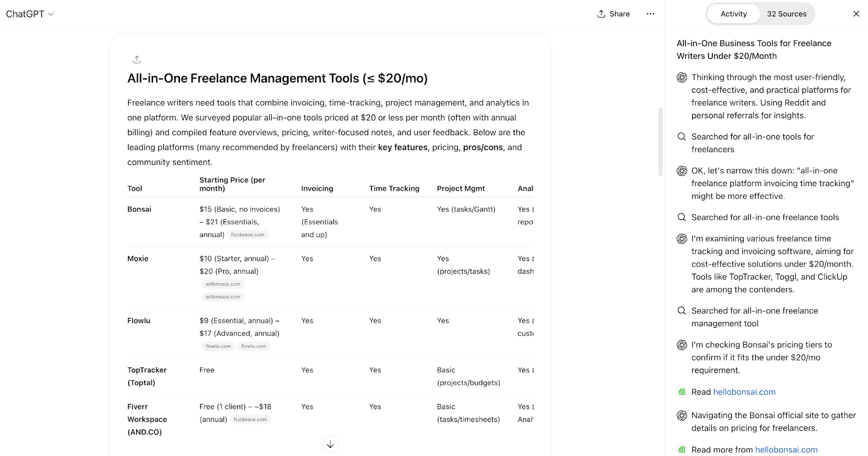868x456 pixels.
Task: Click the first flowlu.com citation chip
Action: point(218,346)
